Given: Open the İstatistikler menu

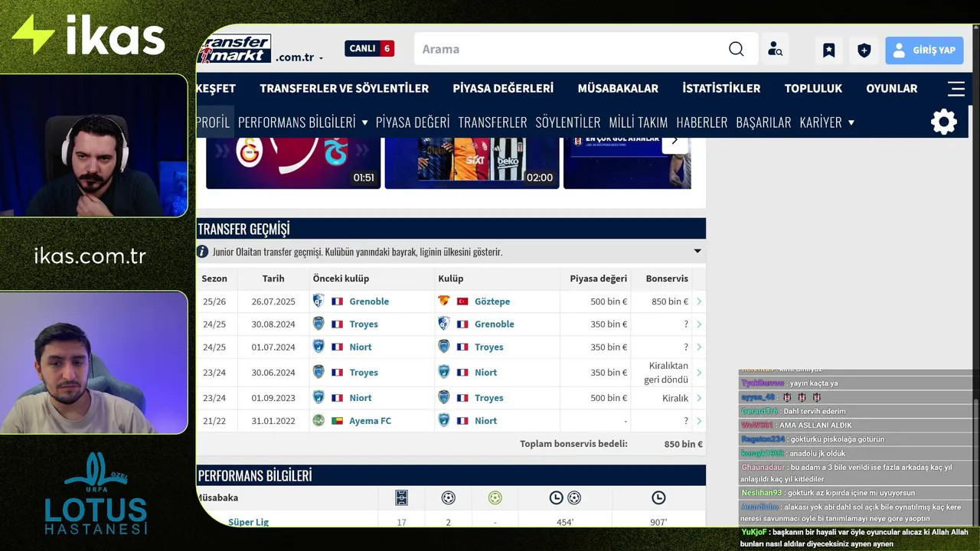Looking at the screenshot, I should pyautogui.click(x=721, y=88).
